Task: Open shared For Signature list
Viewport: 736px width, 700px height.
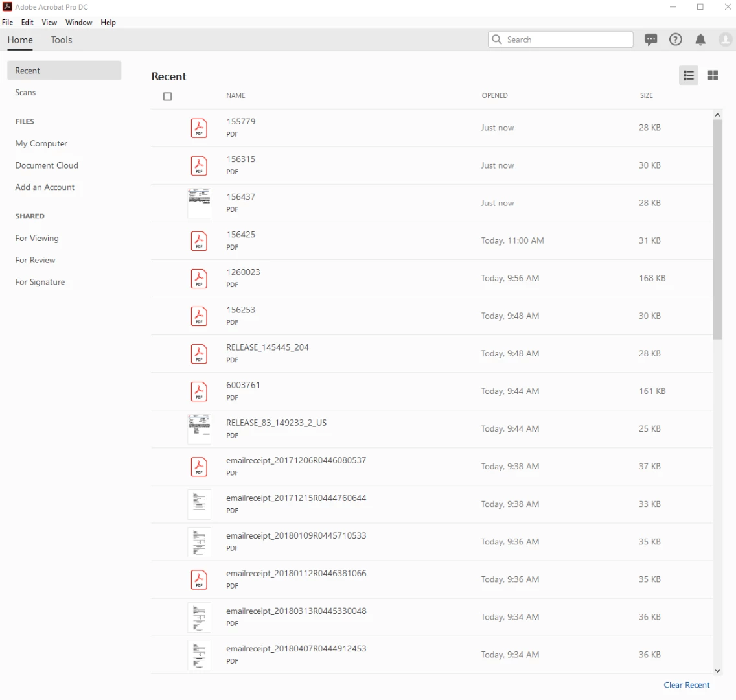Action: (40, 282)
